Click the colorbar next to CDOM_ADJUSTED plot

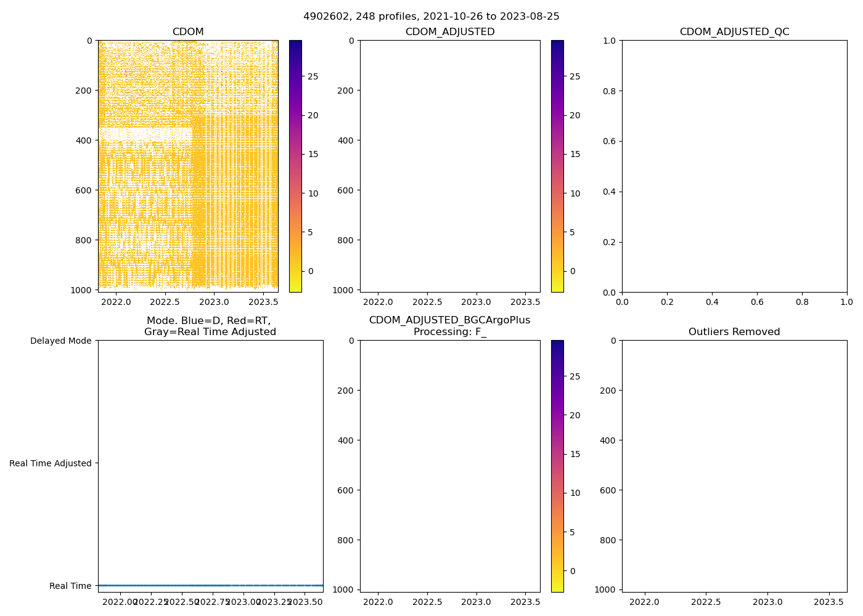(x=557, y=166)
